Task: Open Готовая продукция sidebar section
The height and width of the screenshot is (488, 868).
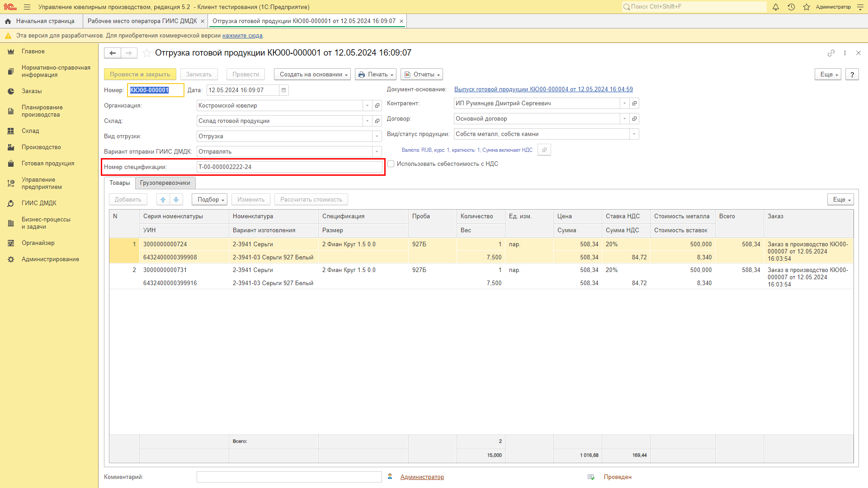Action: 48,164
